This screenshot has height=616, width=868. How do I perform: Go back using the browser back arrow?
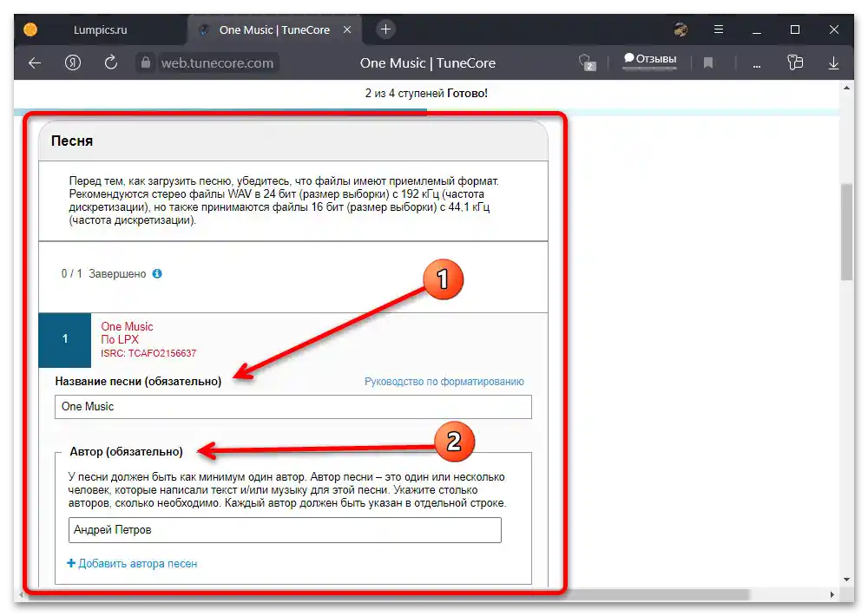35,63
